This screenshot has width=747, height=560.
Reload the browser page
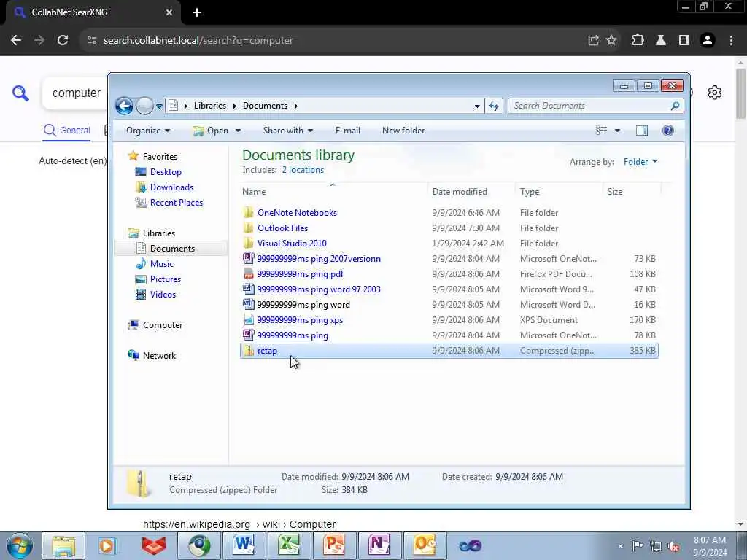[x=63, y=41]
